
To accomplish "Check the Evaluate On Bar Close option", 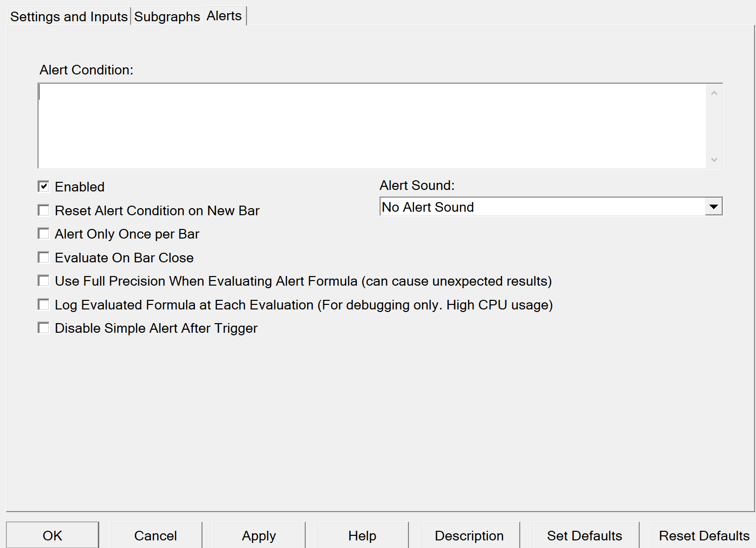I will coord(44,257).
